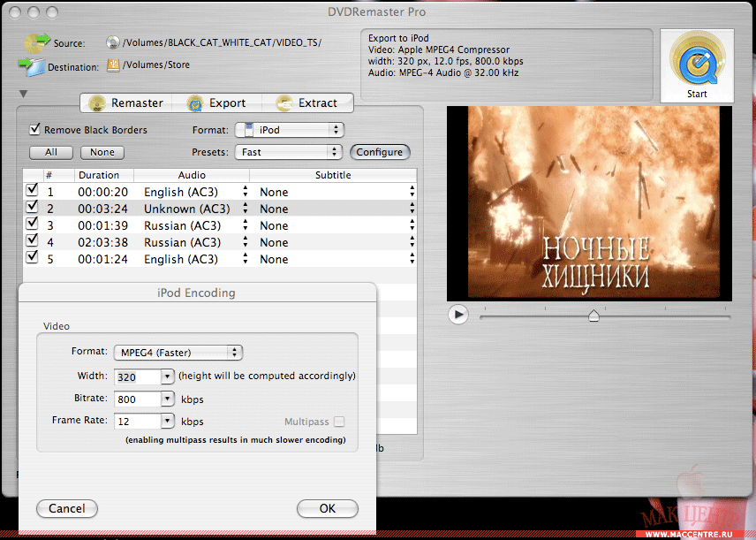The height and width of the screenshot is (540, 756).
Task: Select duration 00:00:20 in title 1
Action: pyautogui.click(x=102, y=192)
